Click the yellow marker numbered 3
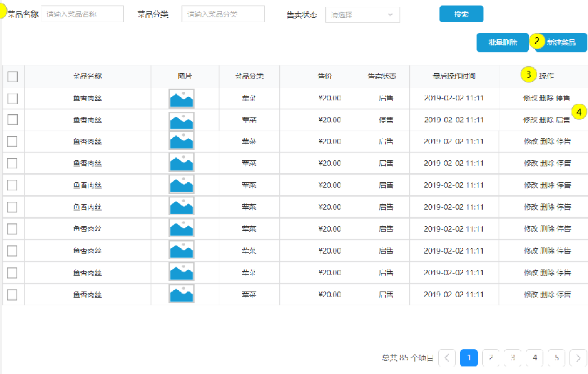588x374 pixels. point(528,74)
